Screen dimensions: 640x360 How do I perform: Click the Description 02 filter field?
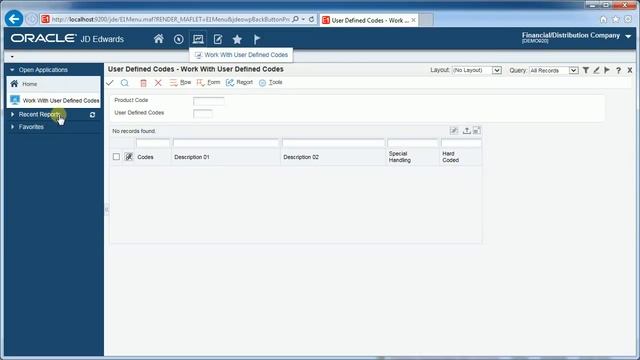(333, 143)
